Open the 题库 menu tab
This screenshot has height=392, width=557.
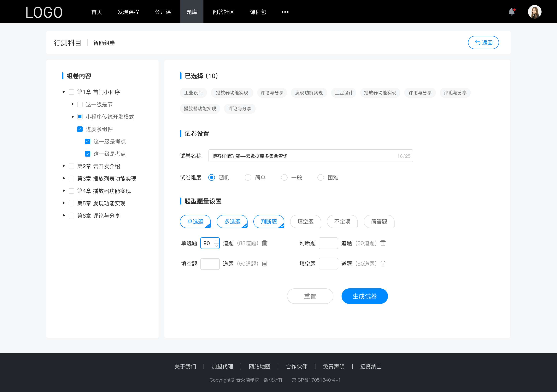pos(191,11)
